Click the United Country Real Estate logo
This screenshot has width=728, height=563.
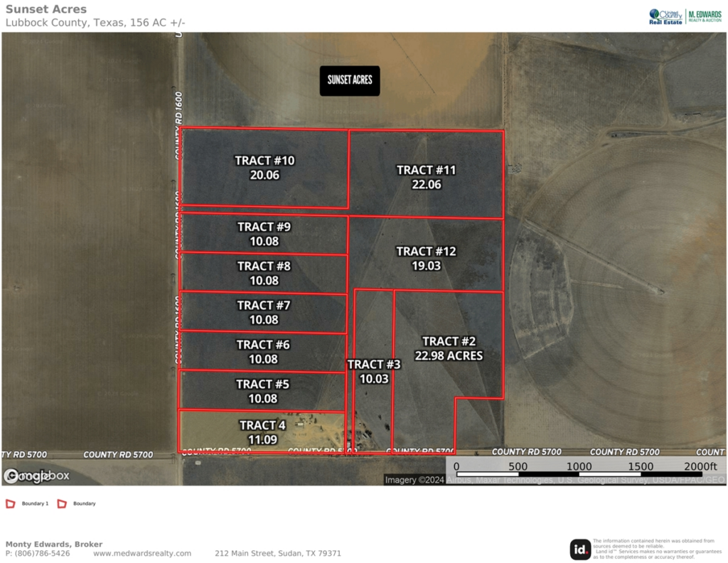coord(664,16)
